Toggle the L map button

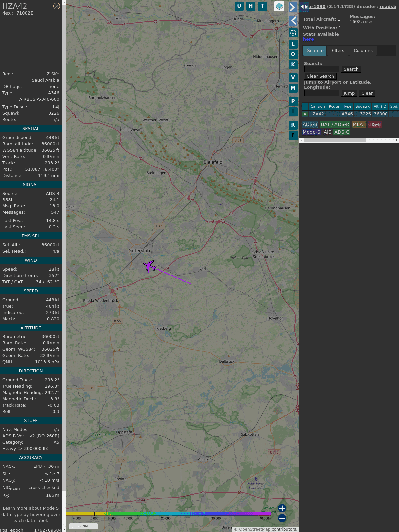coord(293,44)
